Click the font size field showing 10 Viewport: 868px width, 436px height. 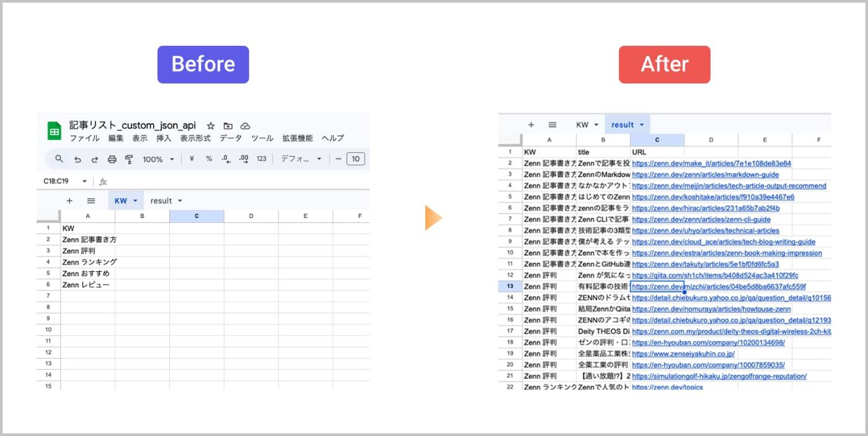[355, 159]
